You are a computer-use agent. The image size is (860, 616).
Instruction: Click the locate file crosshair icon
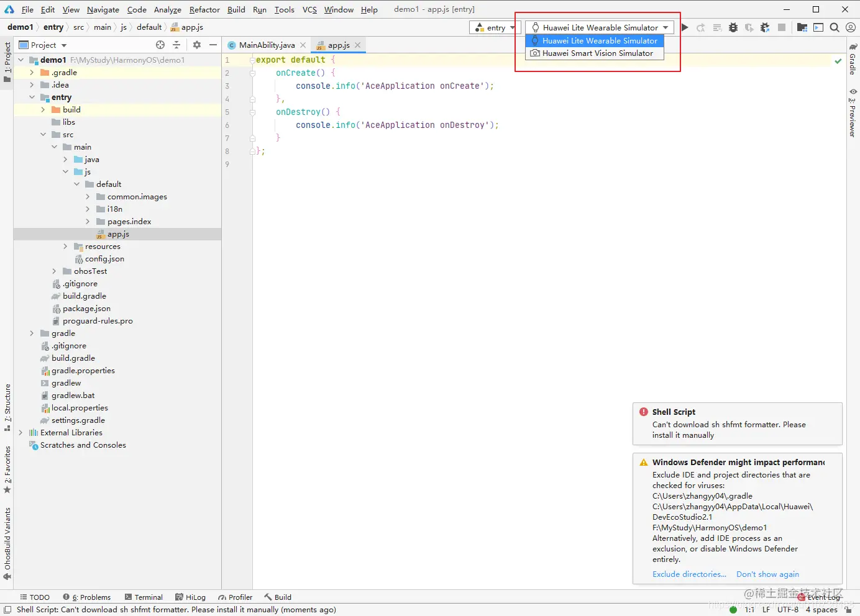160,45
